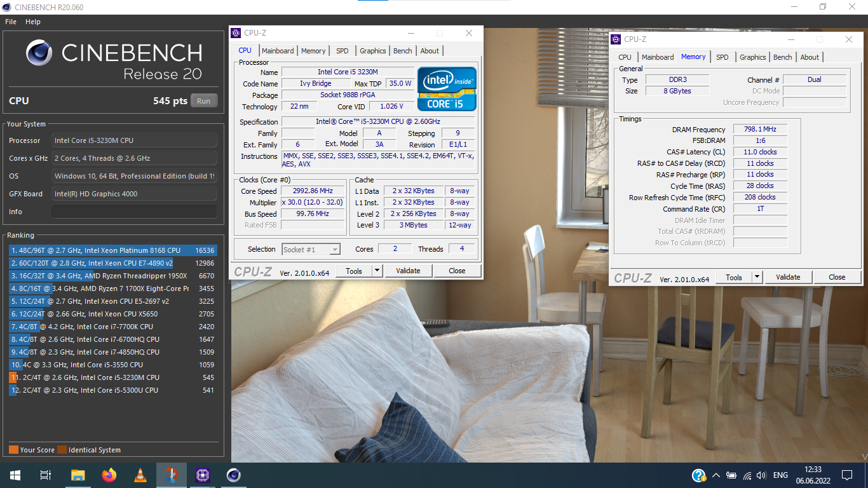Viewport: 868px width, 488px height.
Task: Show hidden tray icons chevron
Action: 716,475
